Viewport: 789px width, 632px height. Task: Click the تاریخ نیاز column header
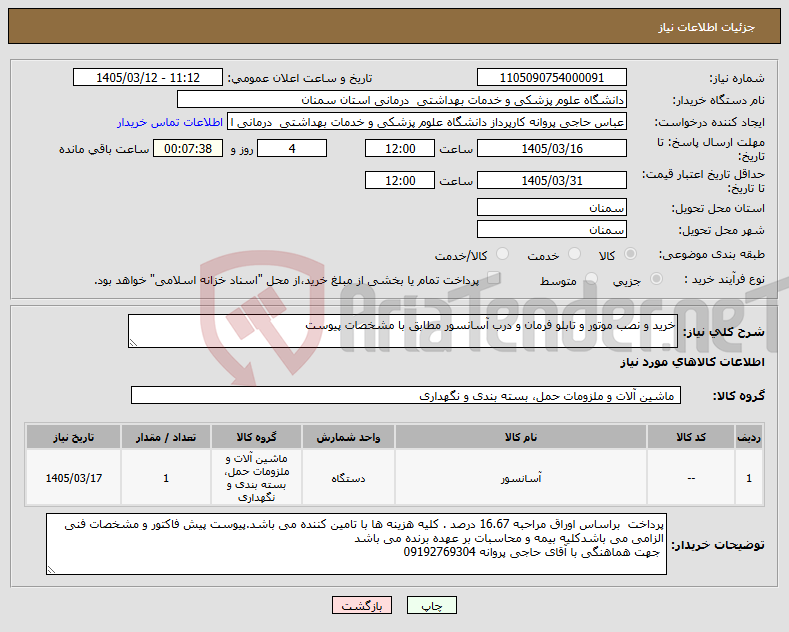[73, 437]
